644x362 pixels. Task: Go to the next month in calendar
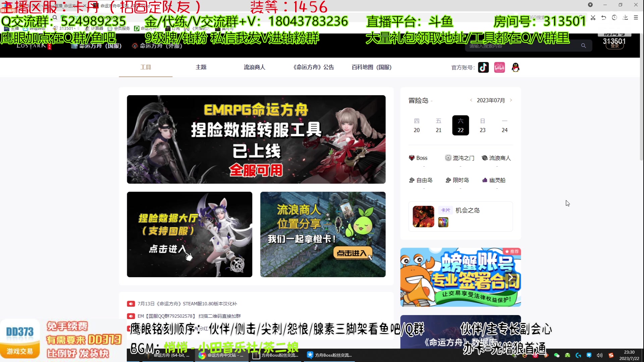[511, 100]
